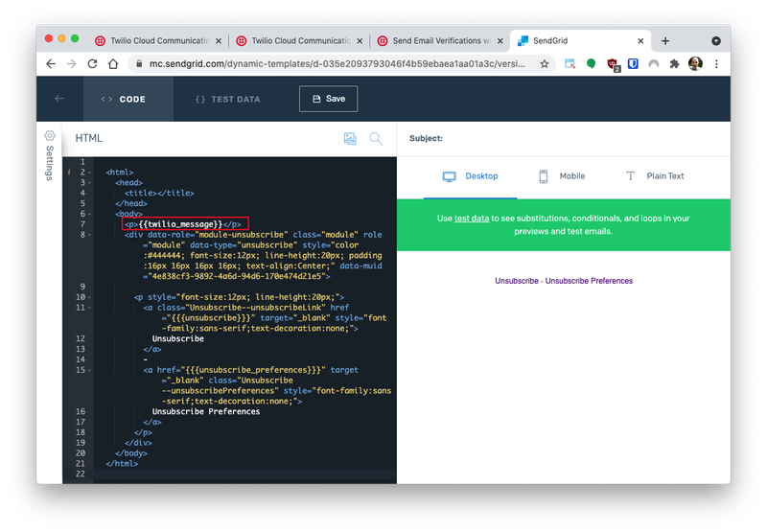Collapse the div fold on line 8
Image resolution: width=767 pixels, height=532 pixels.
(90, 235)
